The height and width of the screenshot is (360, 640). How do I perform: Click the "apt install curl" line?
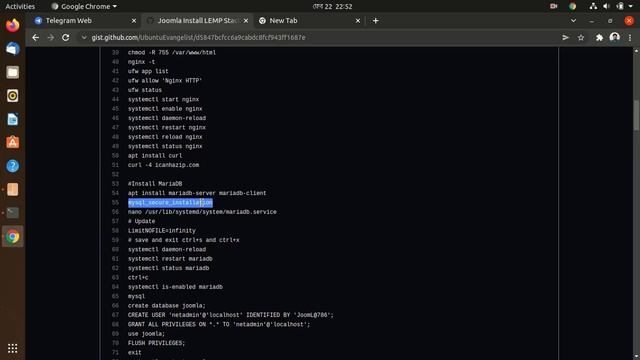155,156
